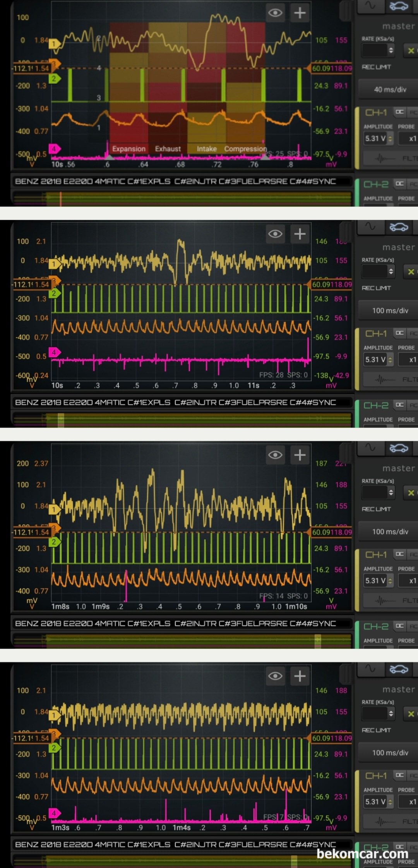Select green channel 2 marker in 40 ms/div capture
This screenshot has width=418, height=868.
[54, 78]
